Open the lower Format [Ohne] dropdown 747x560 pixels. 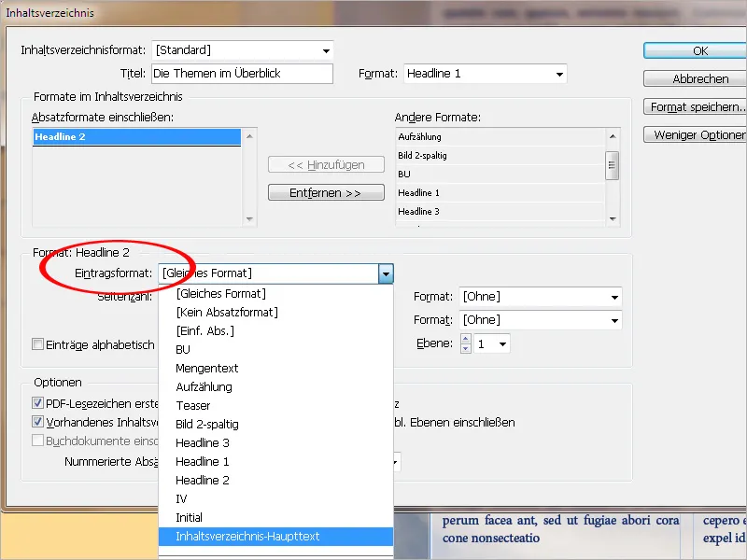pyautogui.click(x=541, y=320)
